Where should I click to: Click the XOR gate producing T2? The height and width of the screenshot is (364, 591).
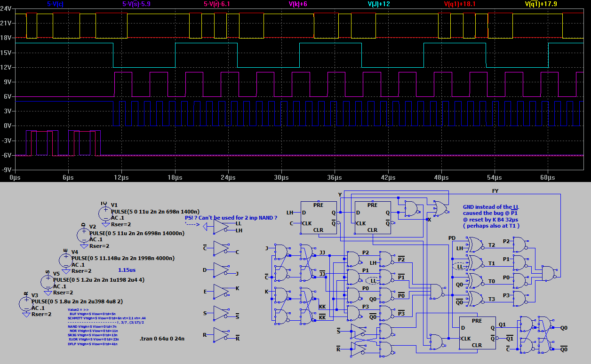tap(475, 245)
